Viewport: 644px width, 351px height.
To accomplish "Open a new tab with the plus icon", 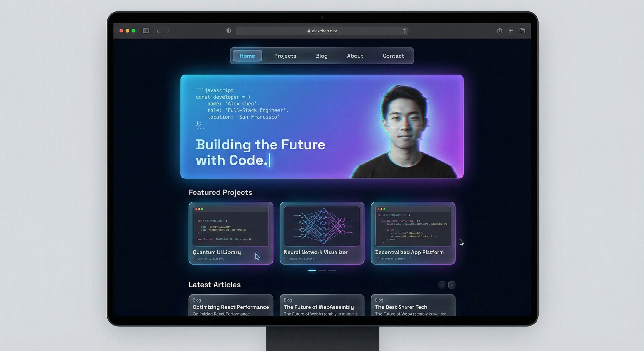I will click(x=511, y=30).
